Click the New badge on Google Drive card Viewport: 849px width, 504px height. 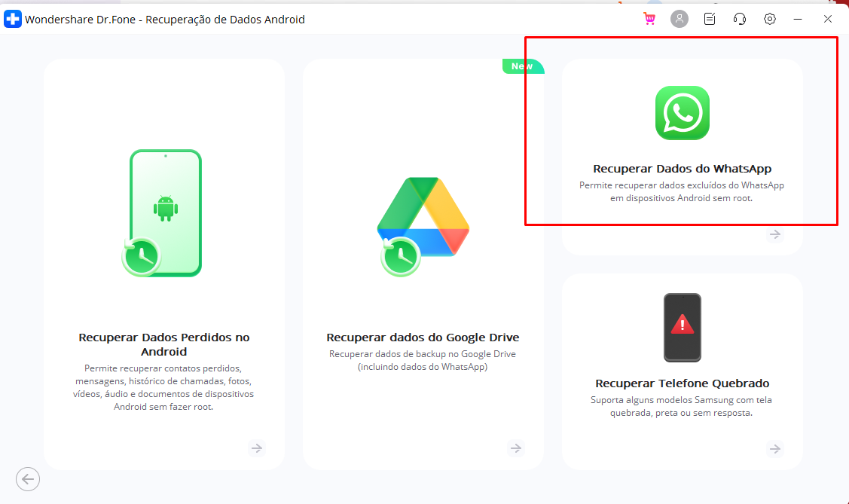click(523, 66)
